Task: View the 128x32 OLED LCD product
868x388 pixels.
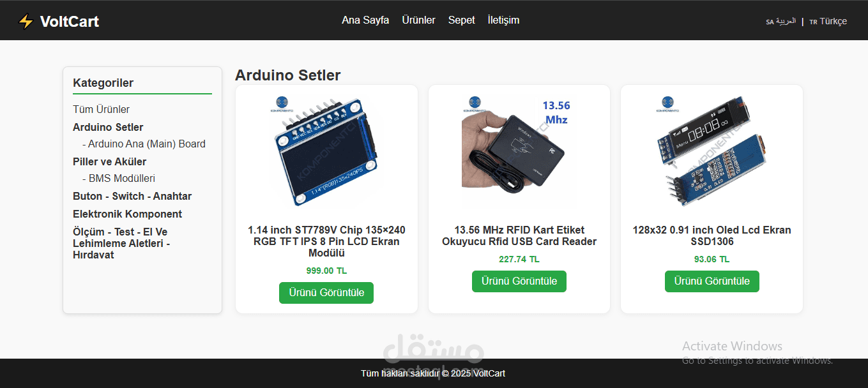Action: click(712, 281)
